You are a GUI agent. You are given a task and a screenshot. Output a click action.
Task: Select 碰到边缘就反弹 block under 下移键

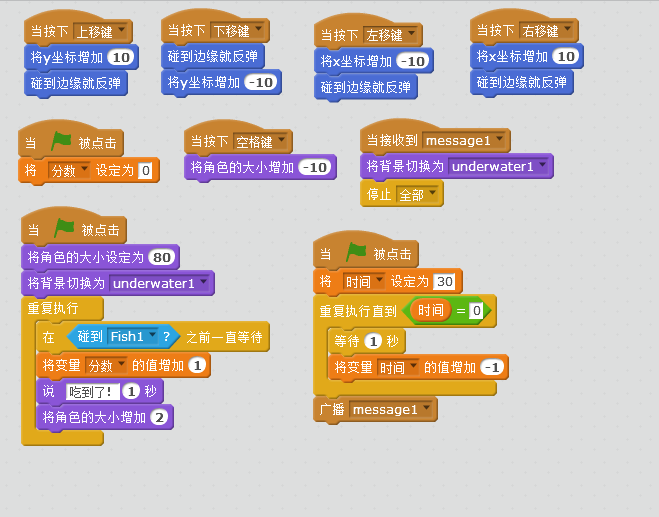click(x=213, y=56)
